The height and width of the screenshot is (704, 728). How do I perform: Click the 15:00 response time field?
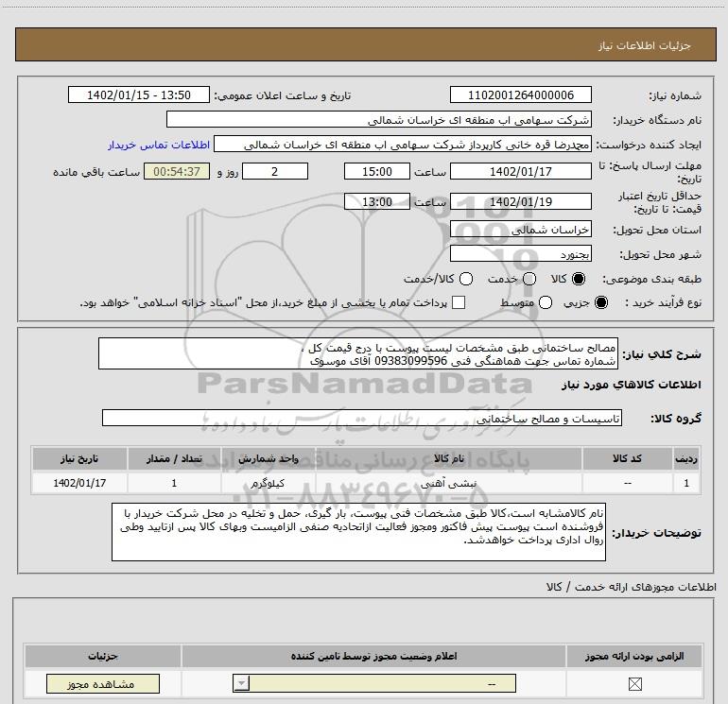pyautogui.click(x=377, y=171)
